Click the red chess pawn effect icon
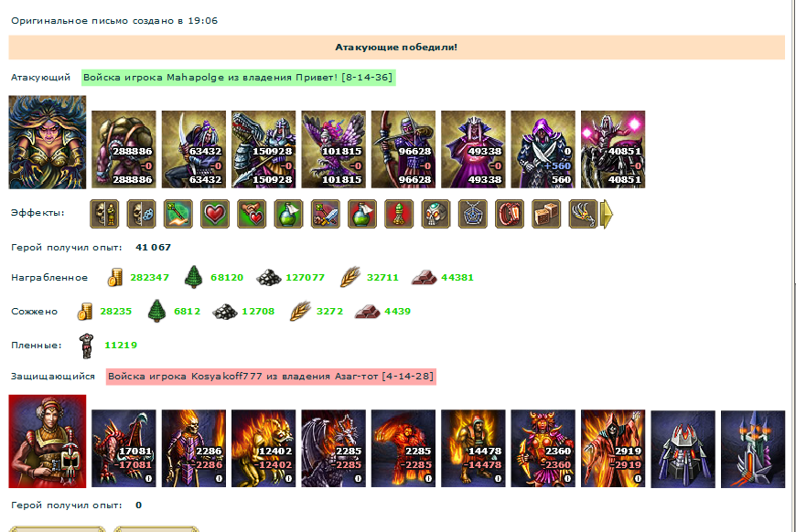Viewport: 796px width, 532px height. click(x=399, y=214)
